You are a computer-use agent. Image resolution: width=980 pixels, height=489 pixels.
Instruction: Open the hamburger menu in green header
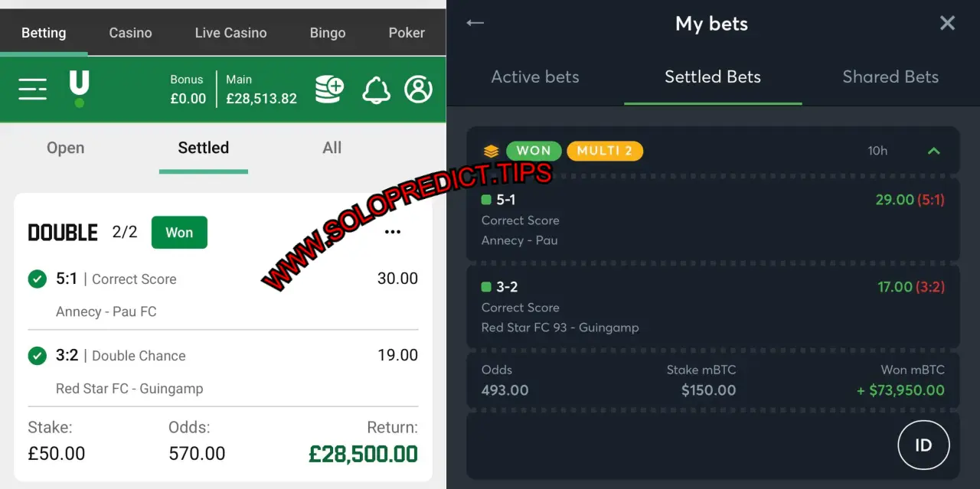click(x=32, y=90)
